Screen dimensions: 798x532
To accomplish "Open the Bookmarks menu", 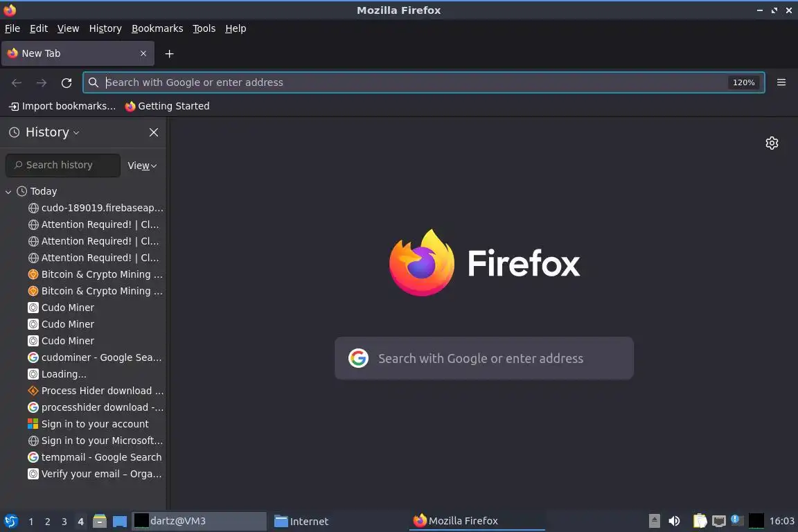I will pos(157,28).
